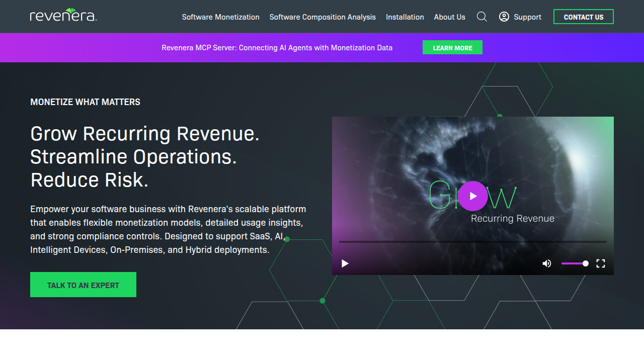644x362 pixels.
Task: Open the Installation menu
Action: (405, 17)
